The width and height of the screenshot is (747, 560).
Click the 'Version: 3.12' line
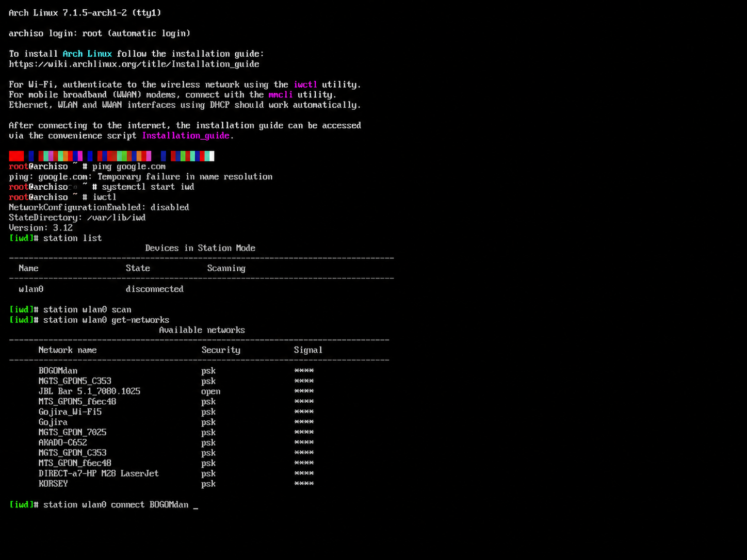(x=41, y=228)
